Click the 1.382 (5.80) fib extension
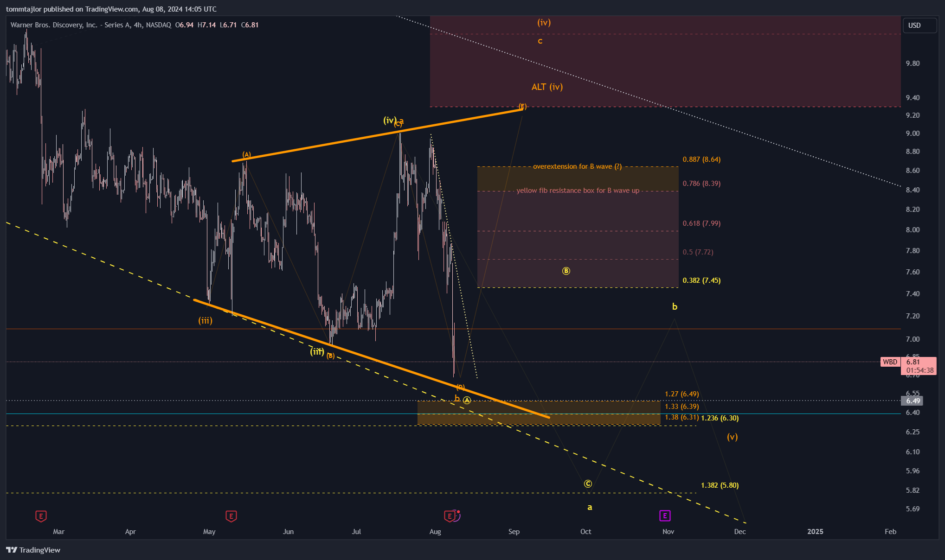Image resolution: width=945 pixels, height=560 pixels. tap(720, 485)
